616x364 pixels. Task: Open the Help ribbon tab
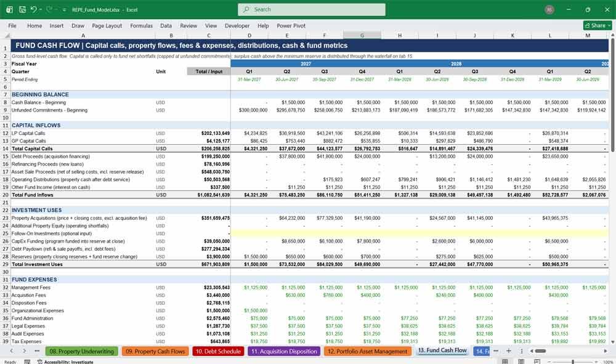click(263, 25)
